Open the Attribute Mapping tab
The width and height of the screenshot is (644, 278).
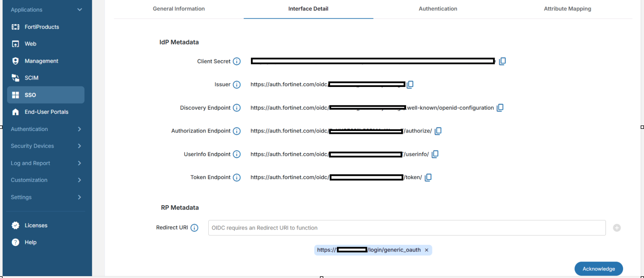tap(567, 9)
